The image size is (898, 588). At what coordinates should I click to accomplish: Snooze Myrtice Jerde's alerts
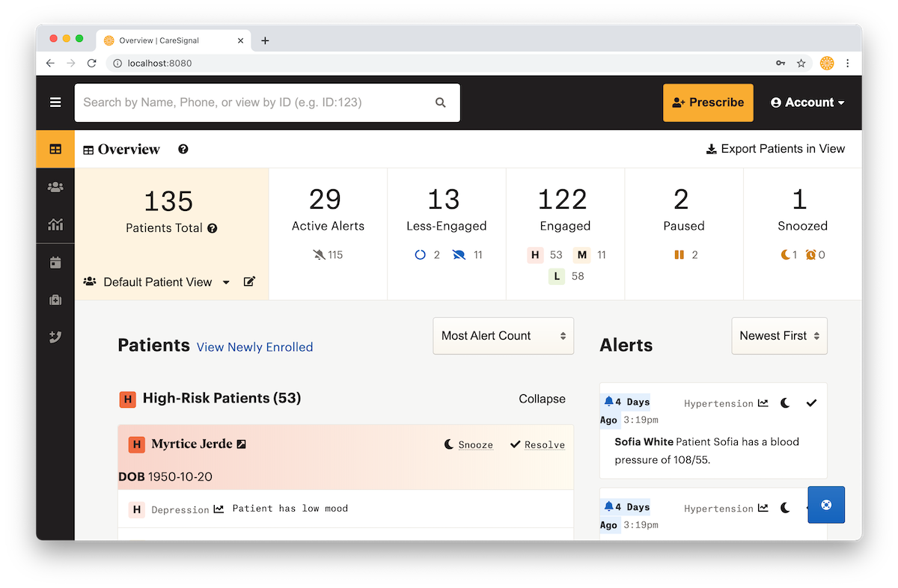tap(469, 444)
